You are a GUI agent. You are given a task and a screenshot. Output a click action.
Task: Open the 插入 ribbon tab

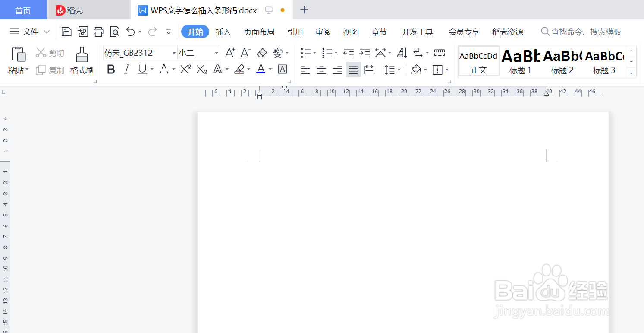[x=223, y=32]
